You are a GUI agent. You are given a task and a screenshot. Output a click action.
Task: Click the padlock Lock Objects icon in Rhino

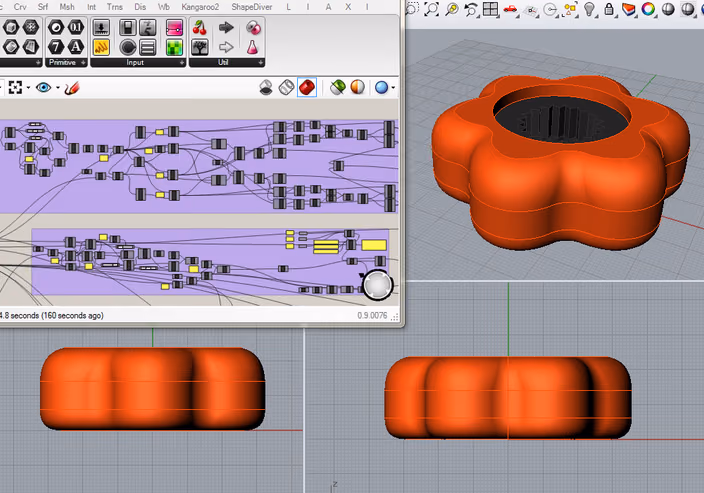[x=609, y=9]
